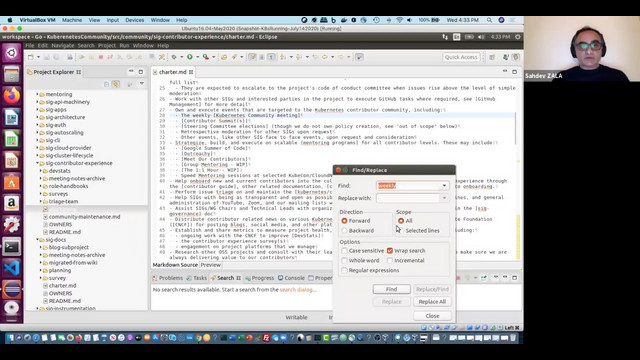Enable the Case sensitive checkbox
This screenshot has height=360, width=640.
pos(344,251)
